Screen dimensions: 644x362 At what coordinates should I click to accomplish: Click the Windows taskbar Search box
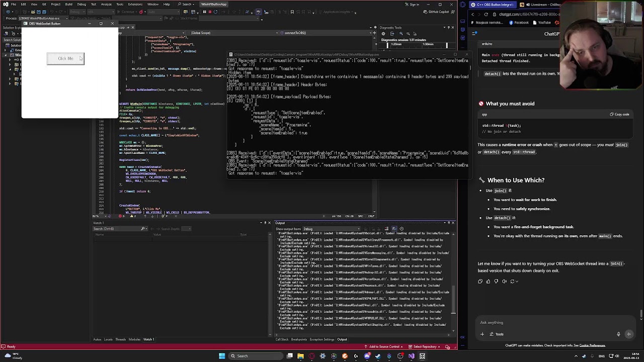[x=257, y=356]
